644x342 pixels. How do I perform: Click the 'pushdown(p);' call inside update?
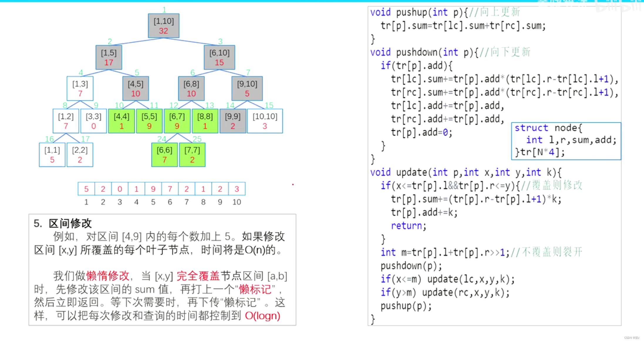pyautogui.click(x=411, y=266)
